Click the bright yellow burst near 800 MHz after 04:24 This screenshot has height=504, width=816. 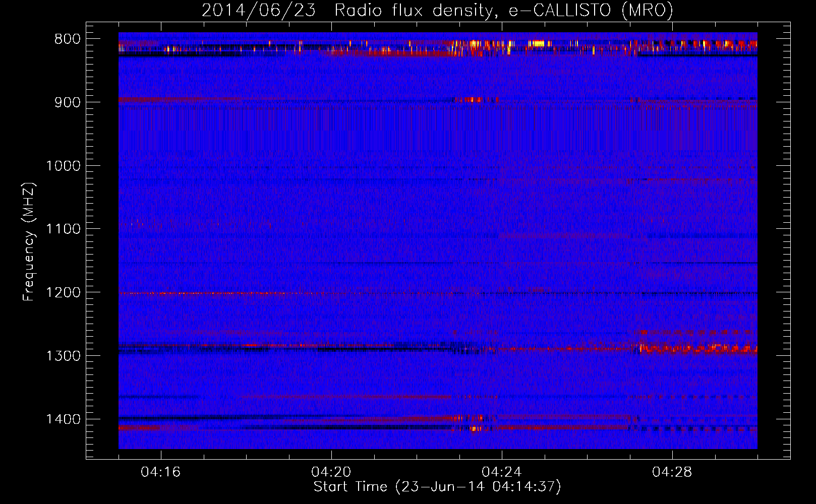pyautogui.click(x=539, y=44)
